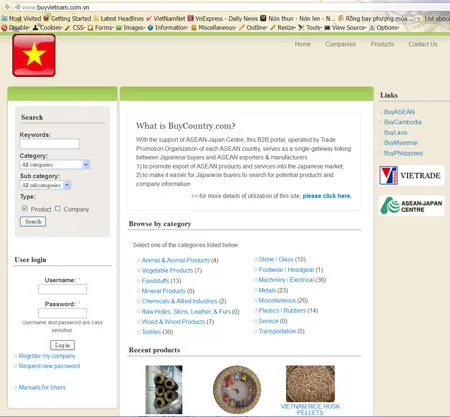Open the BuyMyanmar link
Screen dimensions: 450x417
click(x=401, y=143)
